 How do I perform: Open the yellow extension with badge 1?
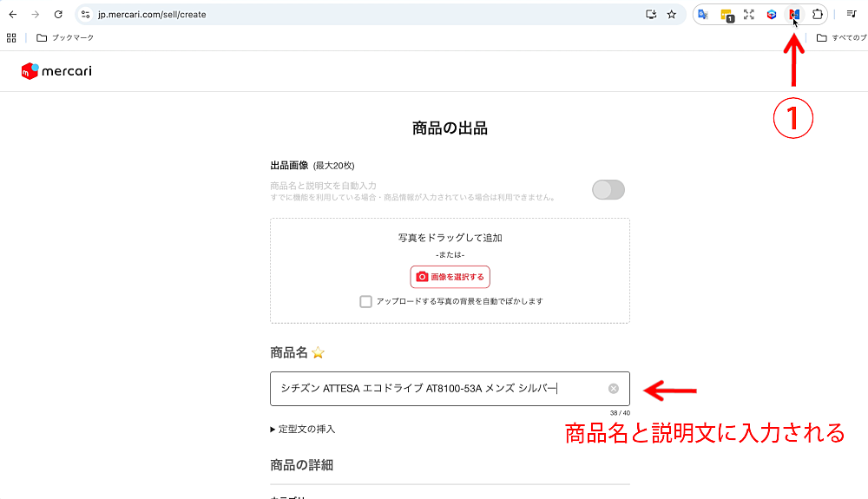(x=727, y=16)
